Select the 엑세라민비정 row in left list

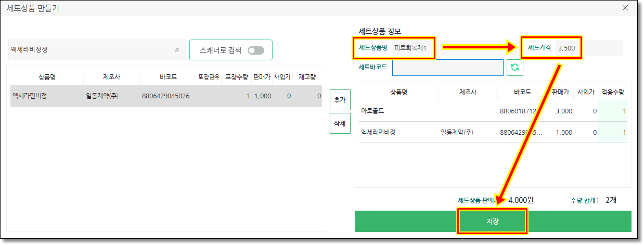166,96
